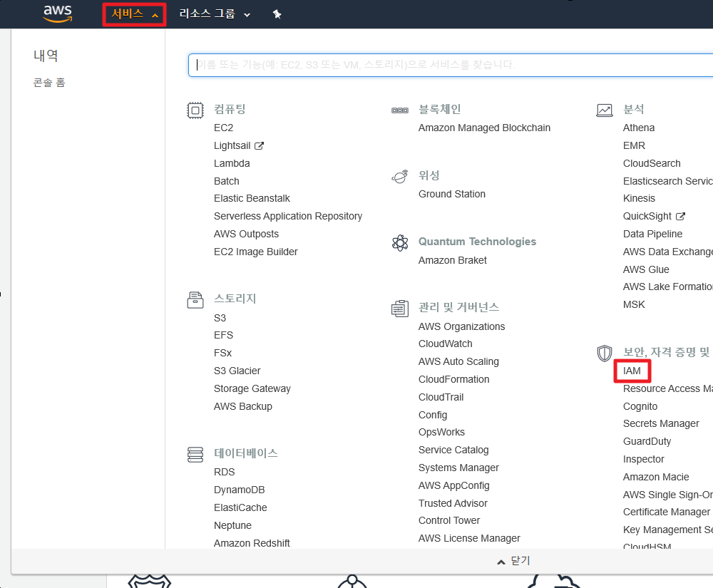713x588 pixels.
Task: Click the 관리 및 거버넌스 category icon
Action: coord(400,309)
